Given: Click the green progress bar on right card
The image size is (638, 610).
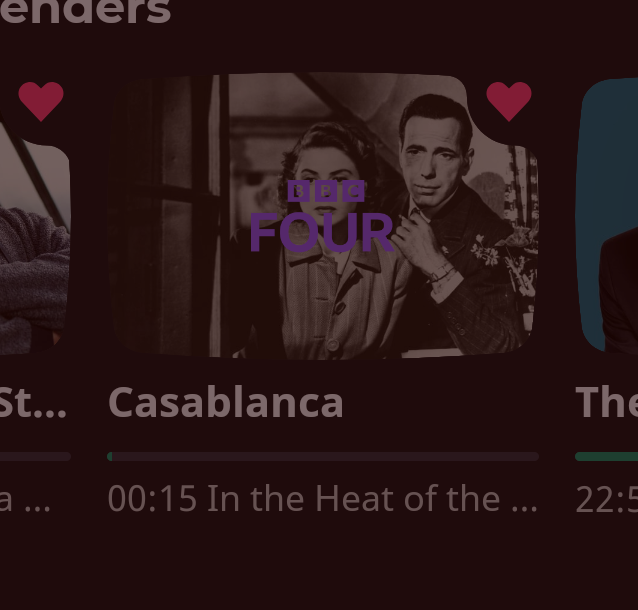Looking at the screenshot, I should pyautogui.click(x=606, y=457).
